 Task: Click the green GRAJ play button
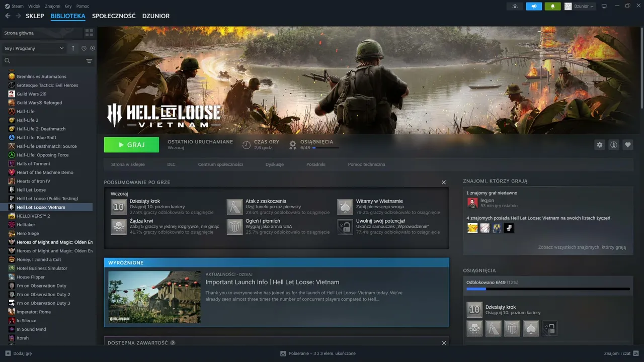tap(131, 145)
